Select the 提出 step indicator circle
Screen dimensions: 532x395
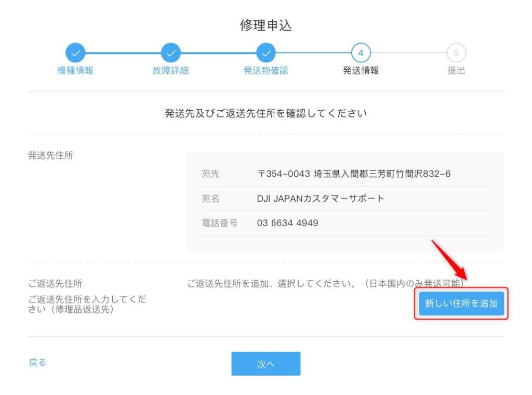coord(457,52)
